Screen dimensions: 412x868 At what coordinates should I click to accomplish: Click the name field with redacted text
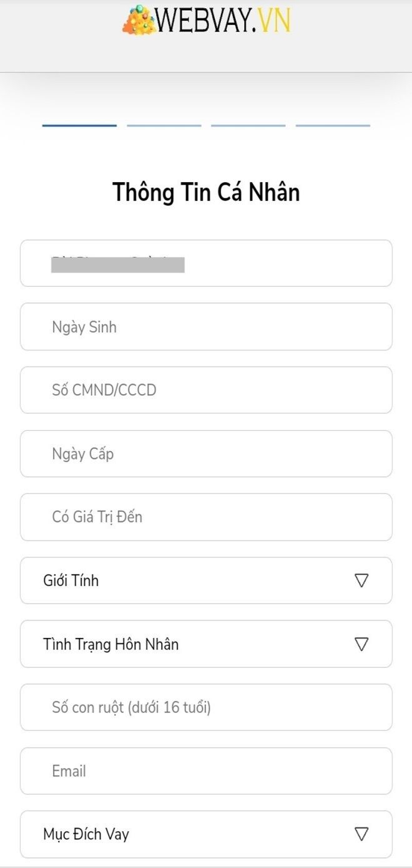[206, 263]
